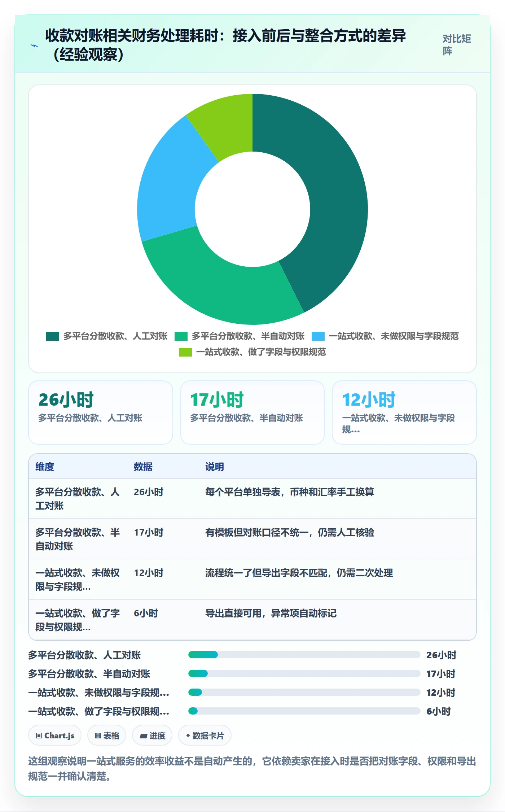Image resolution: width=505 pixels, height=812 pixels.
Task: Click the progress bar for 多平台分散收款、人工对账
Action: [x=304, y=655]
